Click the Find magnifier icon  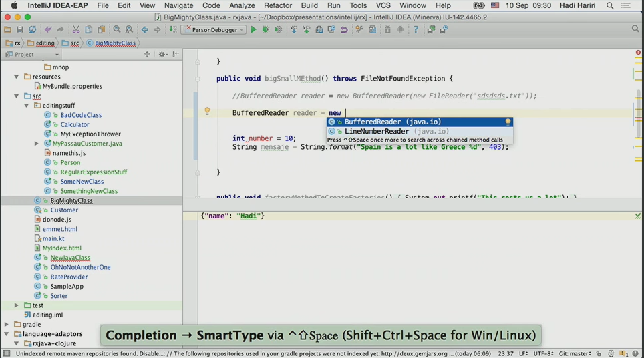117,29
